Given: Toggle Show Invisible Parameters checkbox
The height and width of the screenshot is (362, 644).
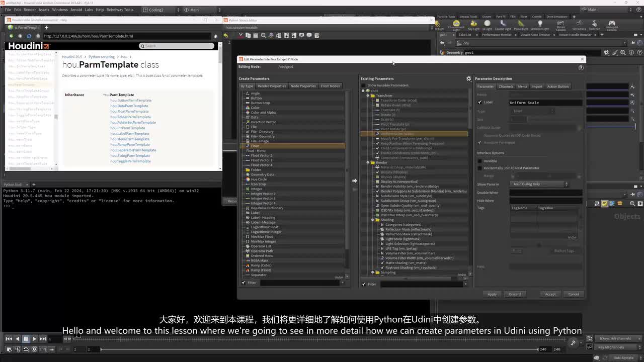Looking at the screenshot, I should pyautogui.click(x=363, y=85).
